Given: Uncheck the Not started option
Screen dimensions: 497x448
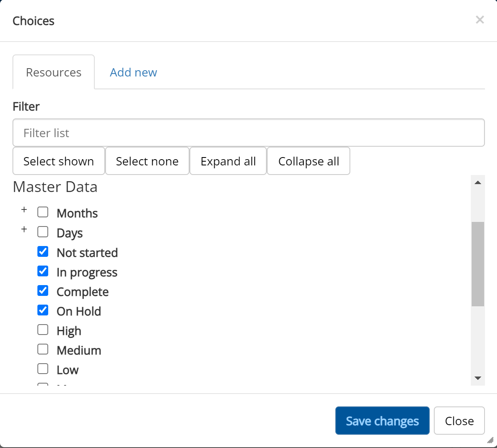Looking at the screenshot, I should (x=43, y=251).
